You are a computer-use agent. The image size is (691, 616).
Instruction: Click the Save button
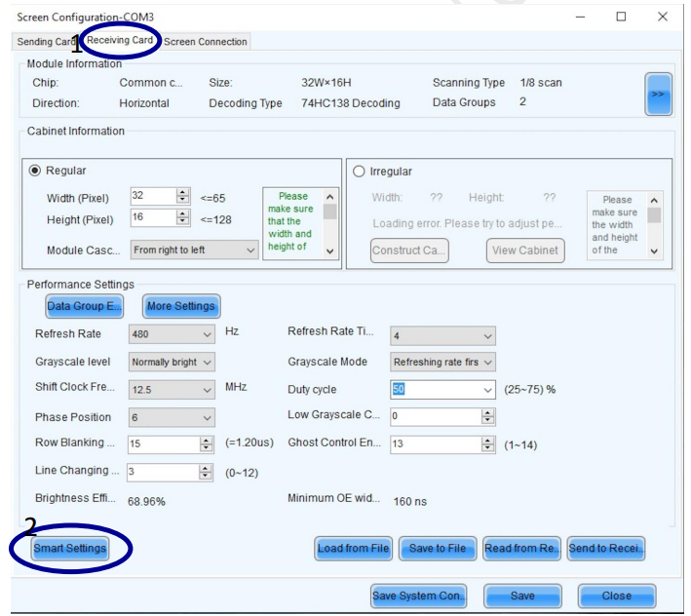pyautogui.click(x=522, y=596)
